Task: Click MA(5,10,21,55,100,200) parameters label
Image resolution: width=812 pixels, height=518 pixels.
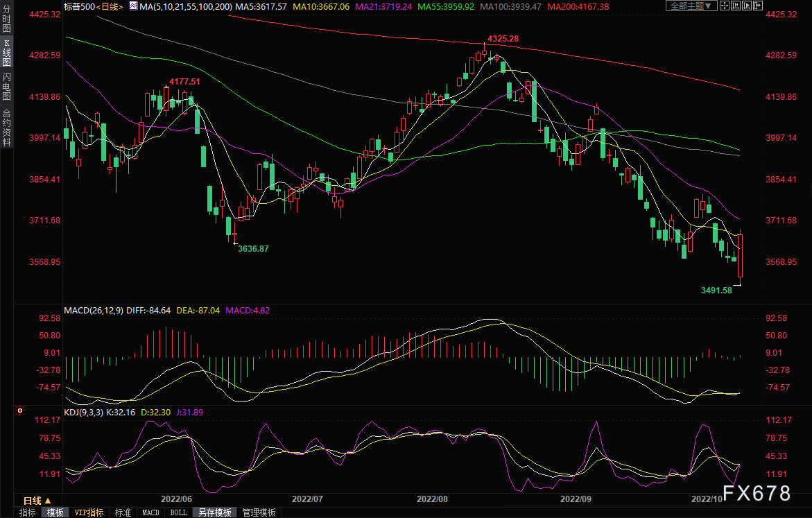Action: tap(185, 7)
